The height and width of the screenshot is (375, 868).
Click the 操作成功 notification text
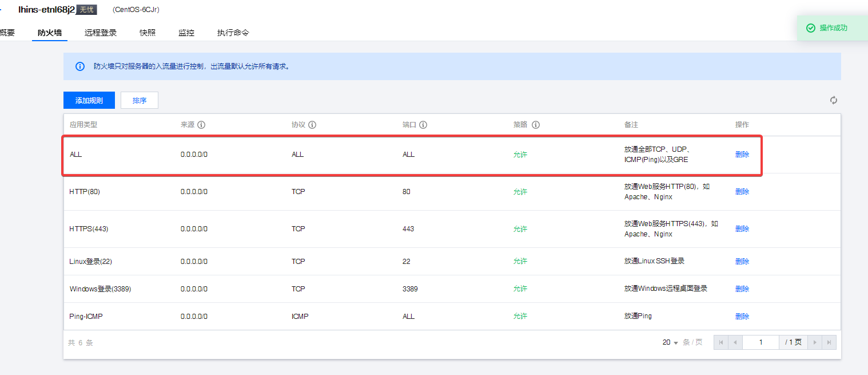click(x=834, y=28)
